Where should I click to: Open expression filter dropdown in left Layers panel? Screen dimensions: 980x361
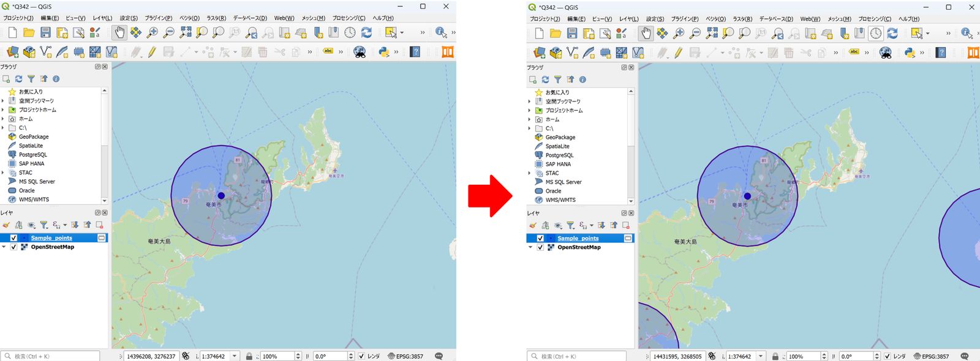click(x=65, y=225)
